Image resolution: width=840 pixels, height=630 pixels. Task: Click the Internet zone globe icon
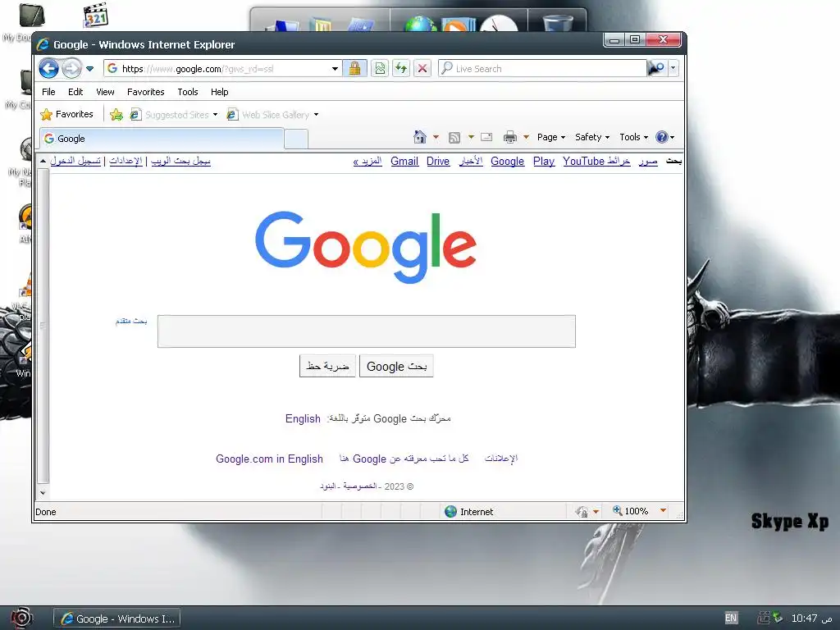pyautogui.click(x=450, y=512)
